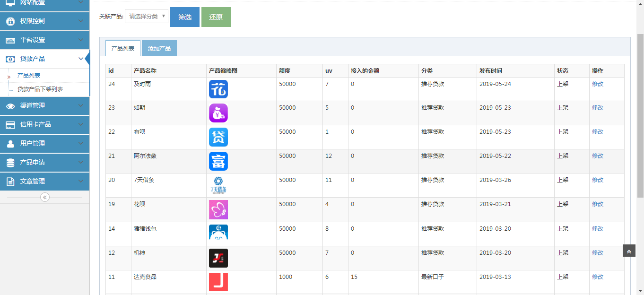Open the 关联产品 category dropdown

(147, 17)
